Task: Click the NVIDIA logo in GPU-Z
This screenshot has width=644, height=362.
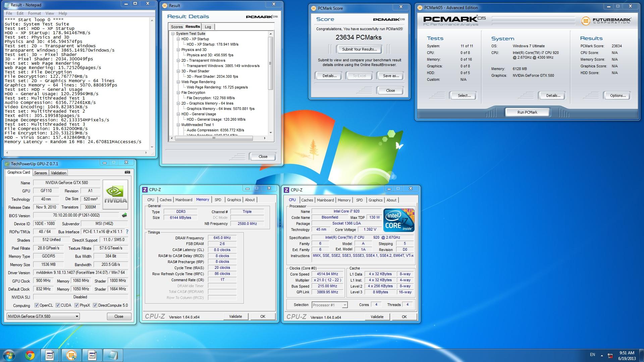Action: tap(115, 194)
